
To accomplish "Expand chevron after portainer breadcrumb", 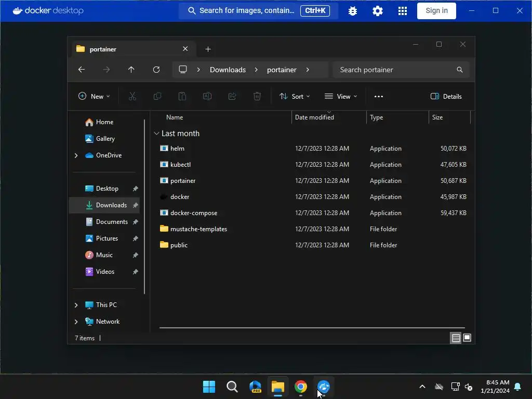I will [308, 70].
